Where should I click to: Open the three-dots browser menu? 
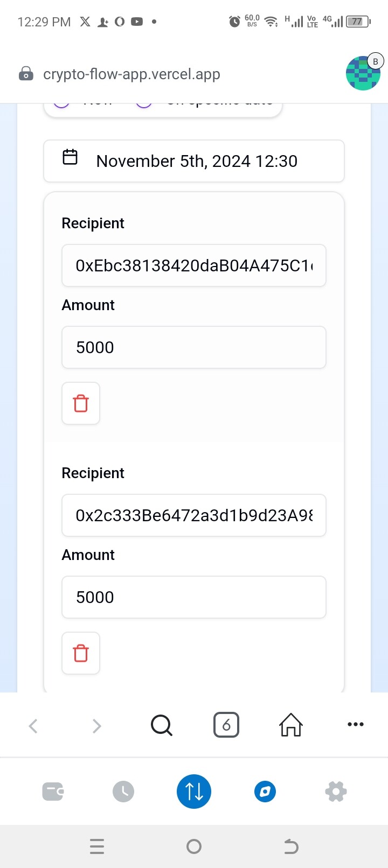[x=356, y=725]
